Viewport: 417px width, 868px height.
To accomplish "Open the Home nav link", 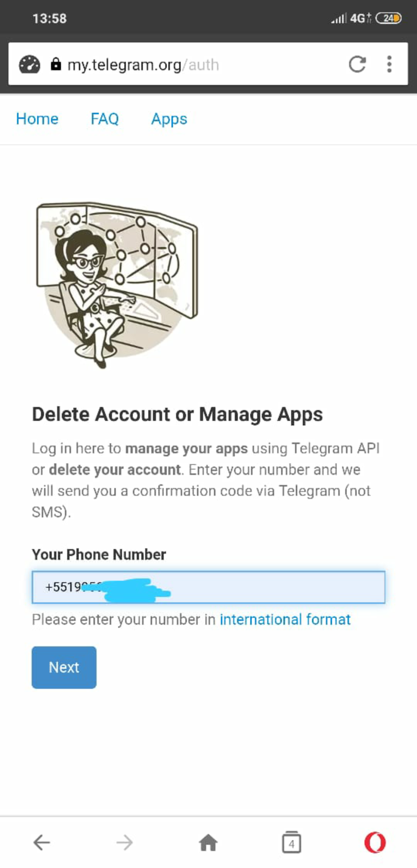I will pyautogui.click(x=37, y=119).
